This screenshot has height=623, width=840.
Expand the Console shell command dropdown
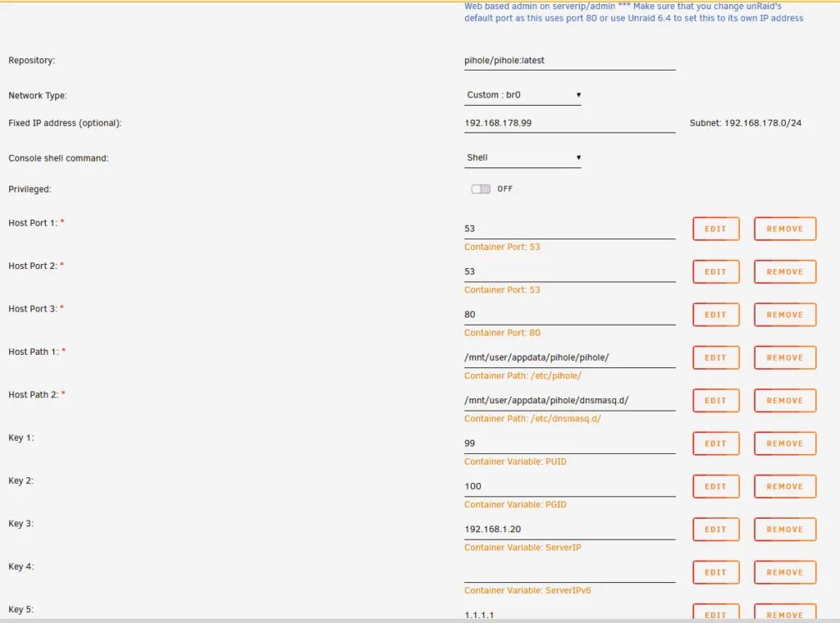click(x=523, y=157)
